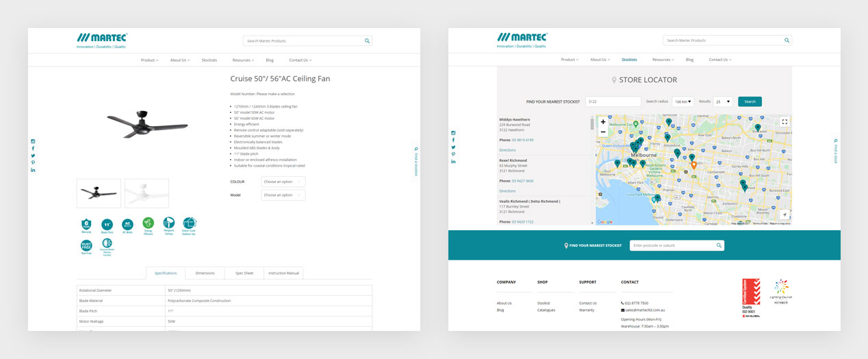
Task: Open the Model Choose an option dropdown
Action: coord(283,195)
